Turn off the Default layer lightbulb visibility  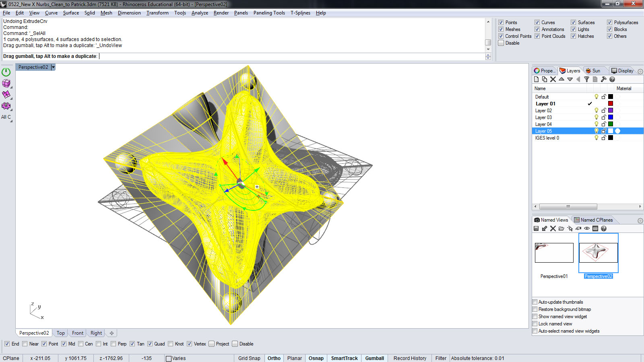click(x=597, y=97)
